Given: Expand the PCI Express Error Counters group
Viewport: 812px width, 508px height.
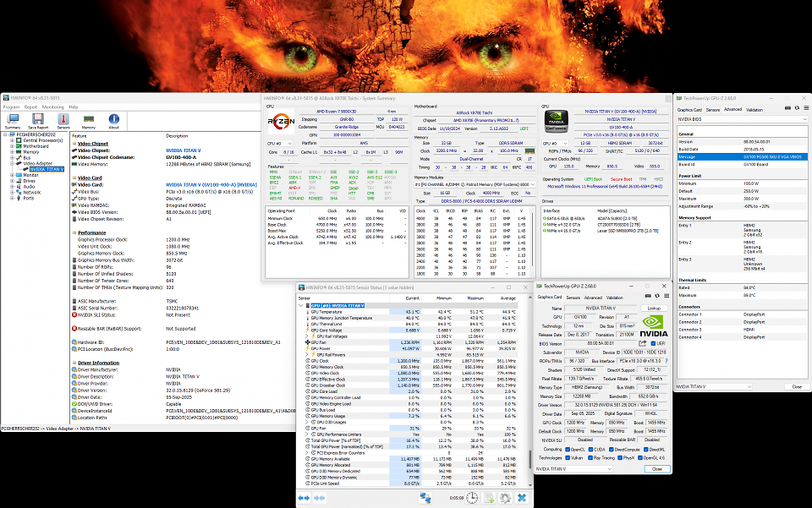Looking at the screenshot, I should coord(306,453).
